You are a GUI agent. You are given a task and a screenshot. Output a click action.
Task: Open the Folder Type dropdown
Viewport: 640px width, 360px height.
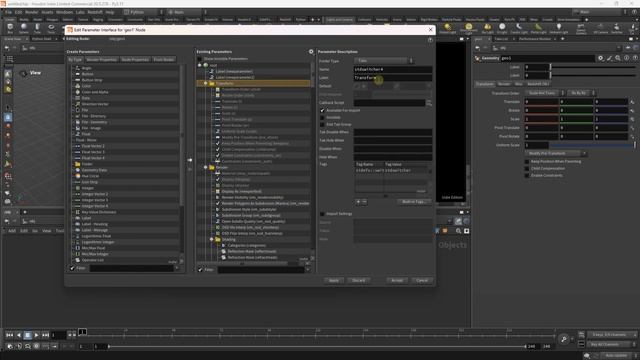point(383,61)
